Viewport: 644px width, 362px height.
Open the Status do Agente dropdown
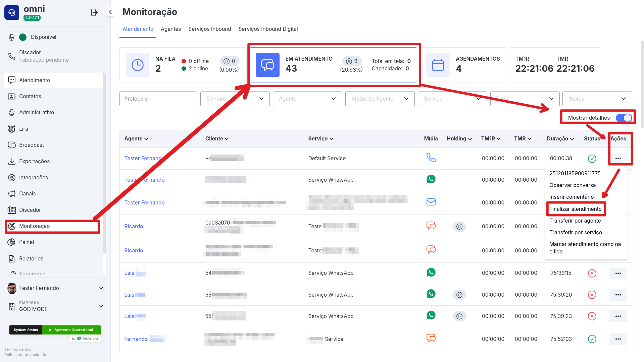point(380,99)
